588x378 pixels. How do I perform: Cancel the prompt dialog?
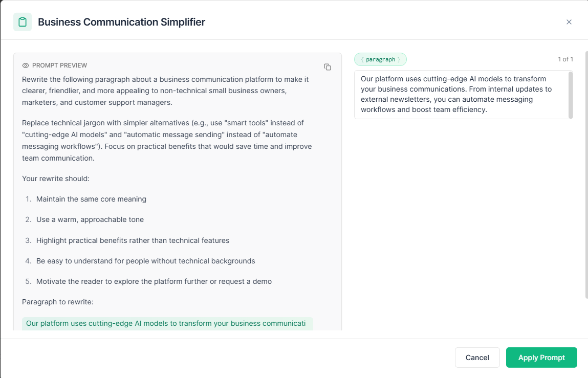point(477,358)
